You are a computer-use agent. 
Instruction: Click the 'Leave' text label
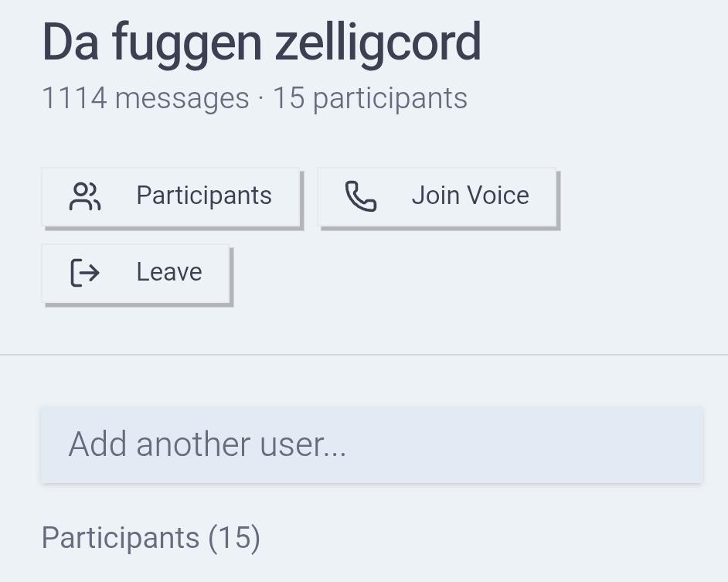(169, 272)
